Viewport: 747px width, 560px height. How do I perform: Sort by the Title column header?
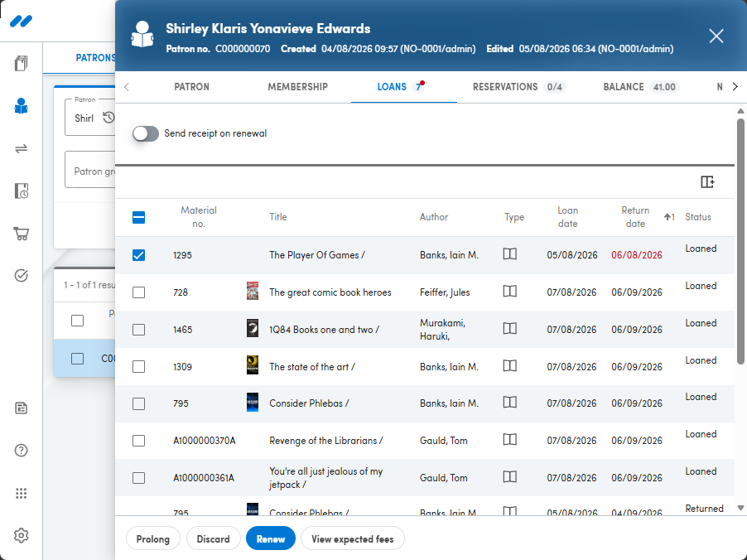[277, 217]
